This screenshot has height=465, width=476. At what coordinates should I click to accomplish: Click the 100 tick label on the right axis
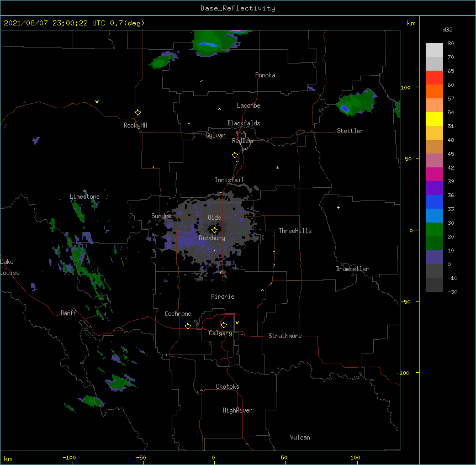pos(405,88)
